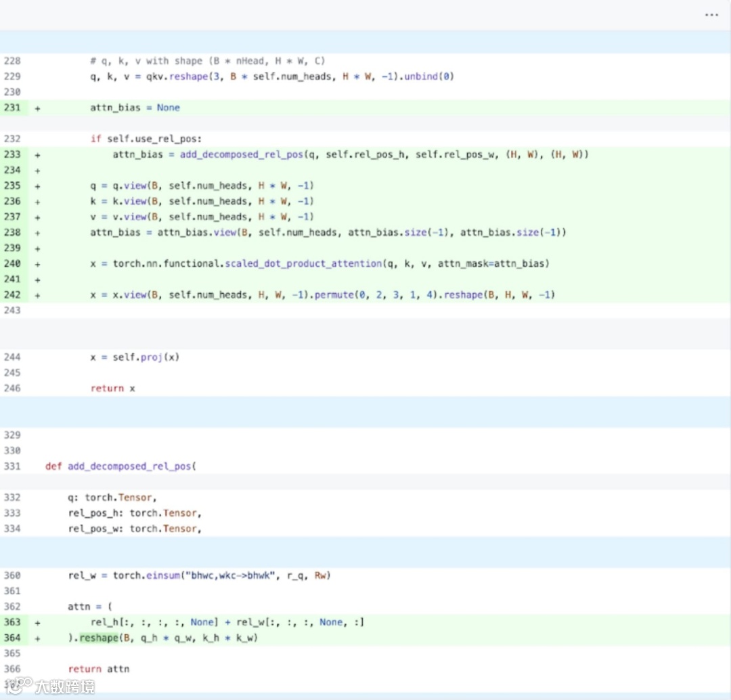The width and height of the screenshot is (731, 700).
Task: Click the 'attn_bias = None' added line
Action: coord(135,108)
